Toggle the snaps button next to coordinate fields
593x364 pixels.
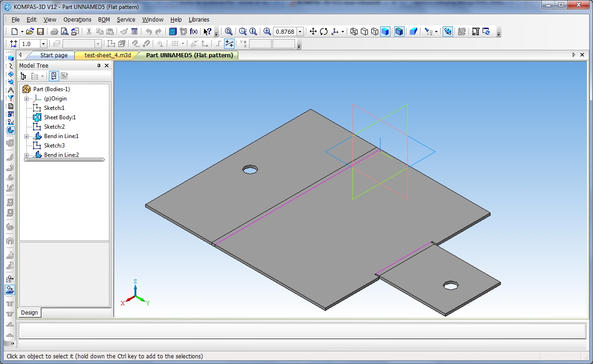pos(229,44)
